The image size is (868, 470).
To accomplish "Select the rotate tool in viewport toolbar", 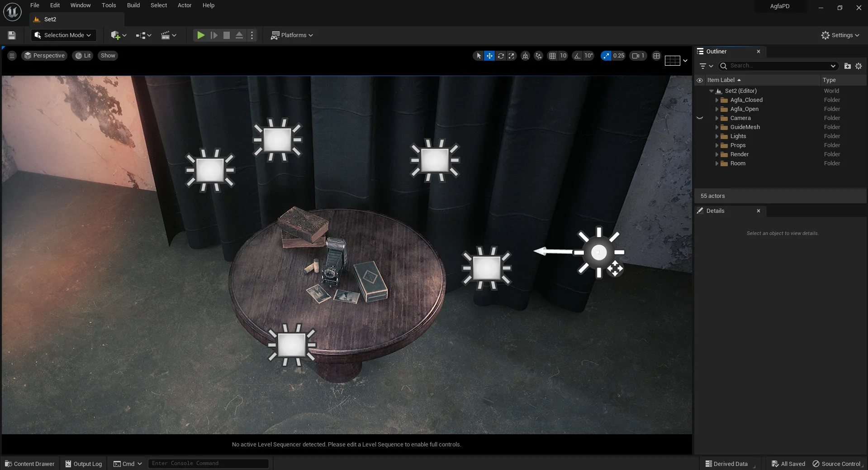I will point(501,56).
